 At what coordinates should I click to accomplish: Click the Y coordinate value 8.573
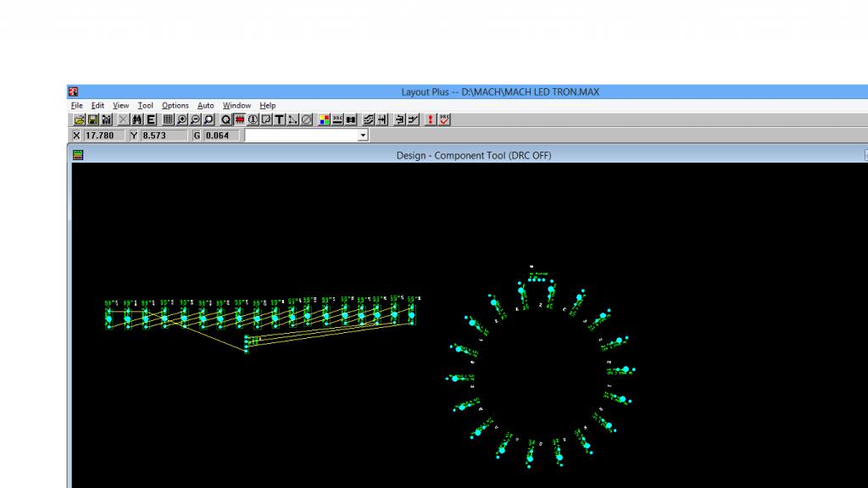pyautogui.click(x=154, y=136)
